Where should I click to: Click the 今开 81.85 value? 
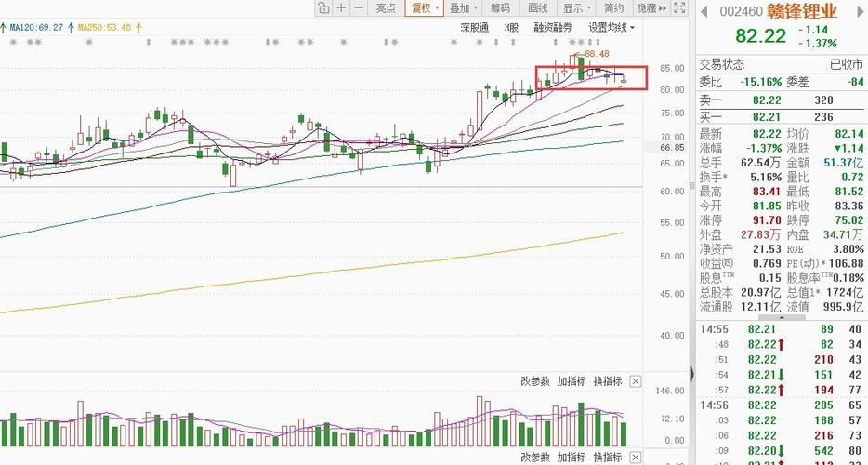pos(767,206)
